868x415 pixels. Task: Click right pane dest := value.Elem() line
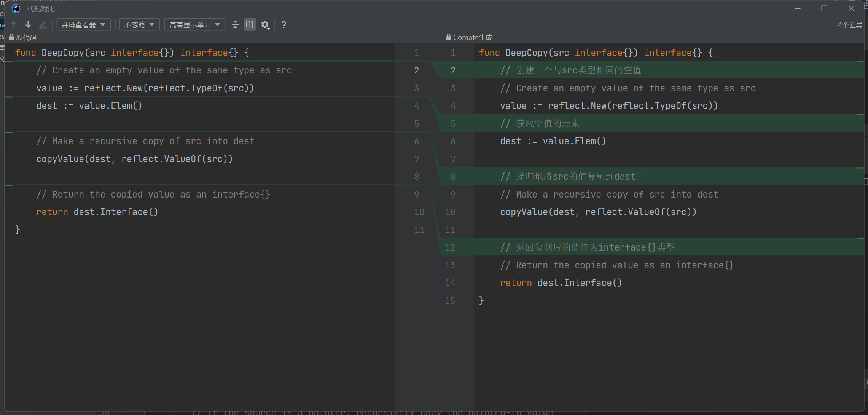(x=553, y=141)
